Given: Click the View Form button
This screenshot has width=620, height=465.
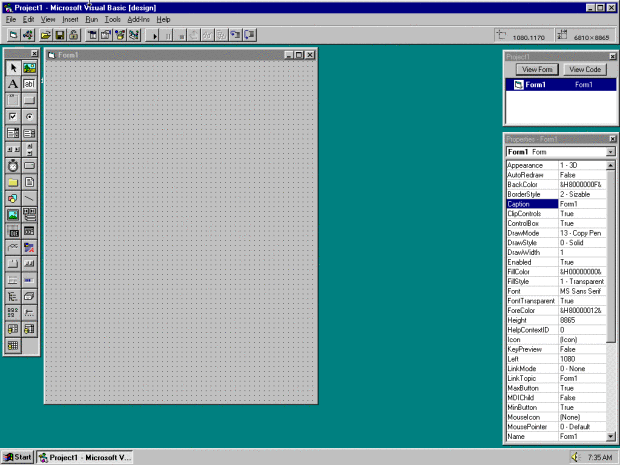Looking at the screenshot, I should pos(536,70).
